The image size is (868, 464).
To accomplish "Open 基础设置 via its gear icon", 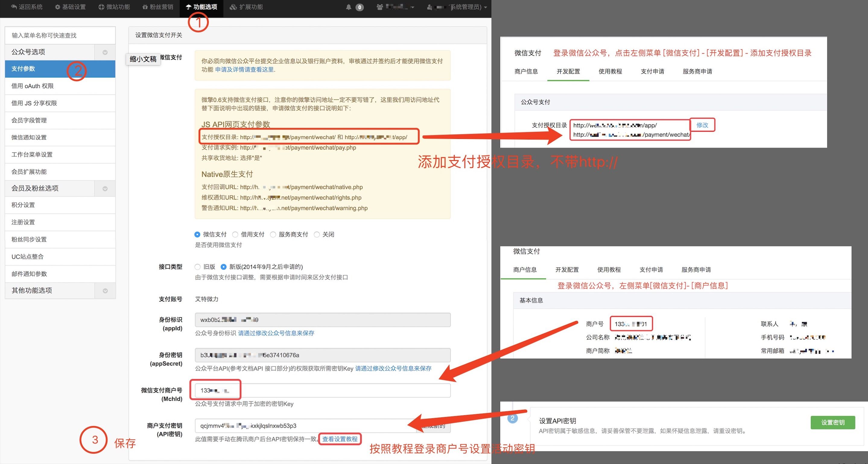I will pyautogui.click(x=57, y=7).
